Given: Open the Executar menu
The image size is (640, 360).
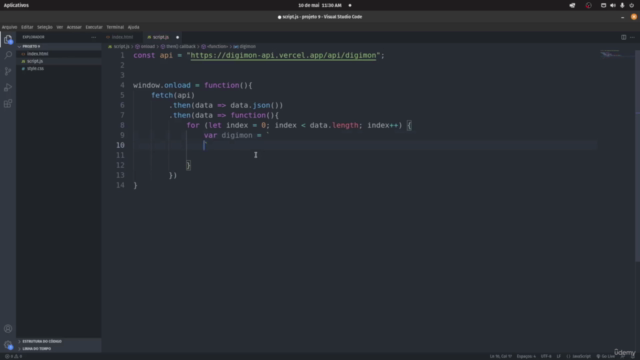Looking at the screenshot, I should pos(94,27).
